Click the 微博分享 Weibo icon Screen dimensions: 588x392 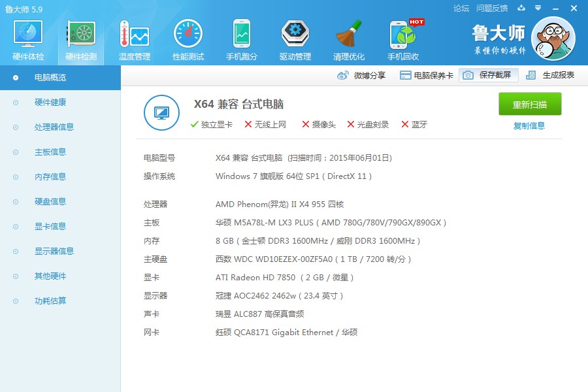click(x=343, y=75)
